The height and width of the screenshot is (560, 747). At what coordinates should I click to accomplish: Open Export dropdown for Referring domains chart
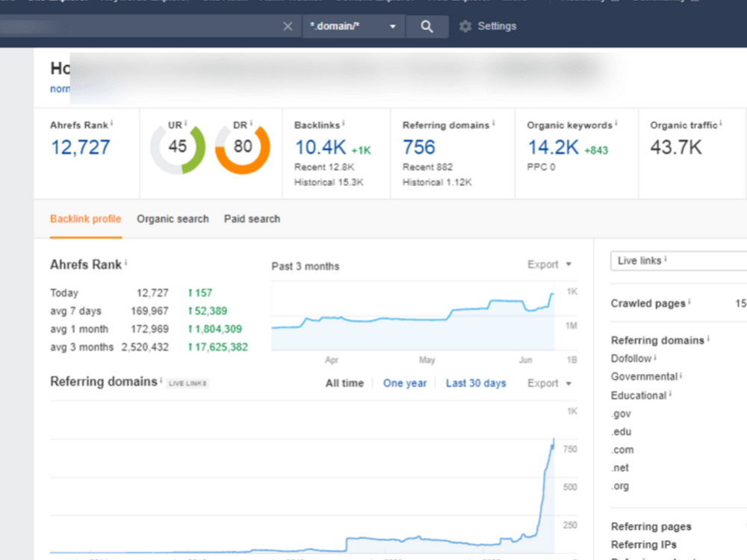pyautogui.click(x=549, y=383)
